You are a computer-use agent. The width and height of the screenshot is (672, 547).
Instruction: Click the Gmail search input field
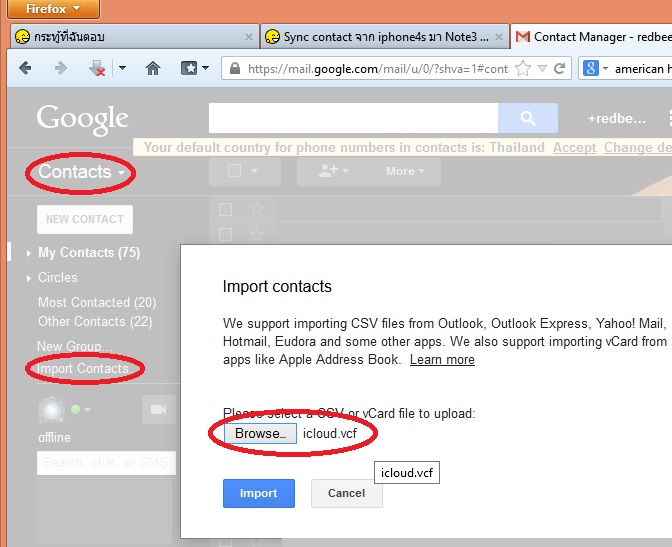click(353, 118)
